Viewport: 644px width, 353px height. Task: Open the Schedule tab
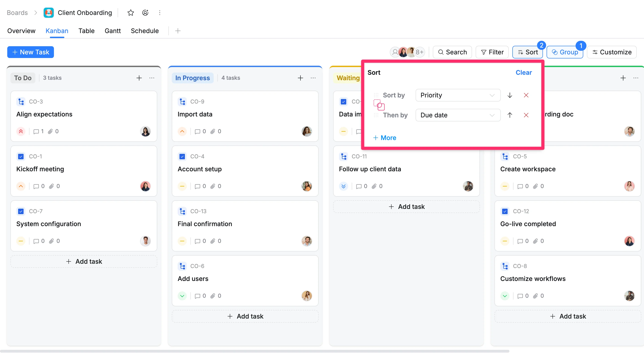[145, 31]
